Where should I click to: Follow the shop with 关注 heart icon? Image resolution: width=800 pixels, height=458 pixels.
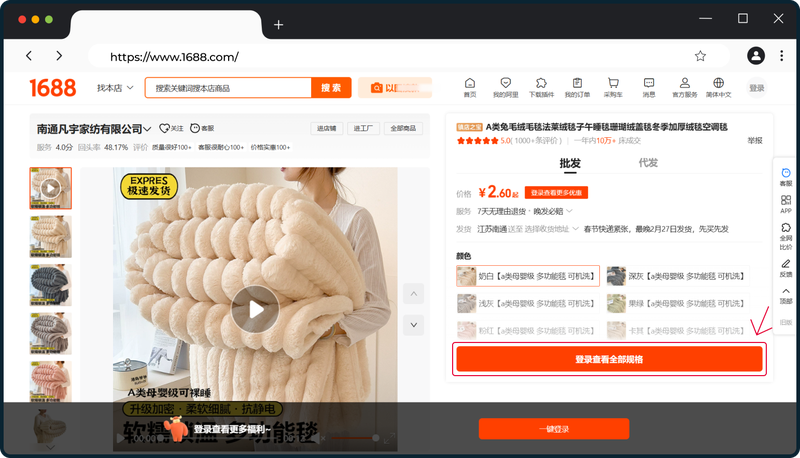(171, 129)
